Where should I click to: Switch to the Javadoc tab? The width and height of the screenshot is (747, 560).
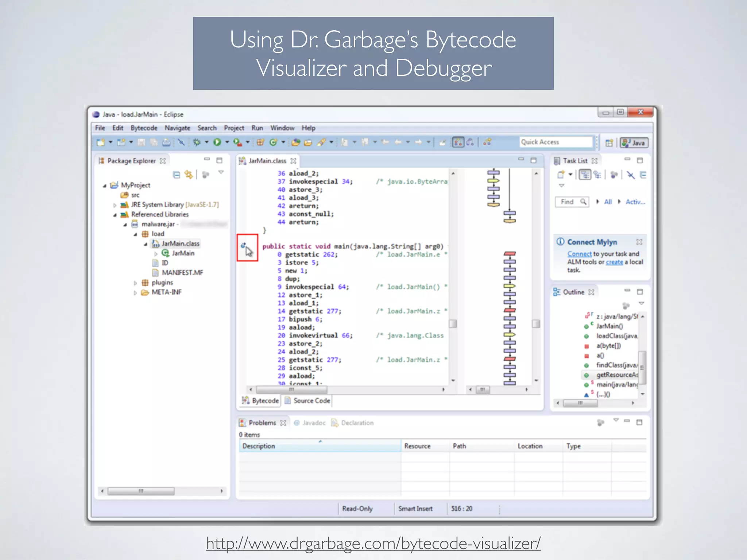310,423
